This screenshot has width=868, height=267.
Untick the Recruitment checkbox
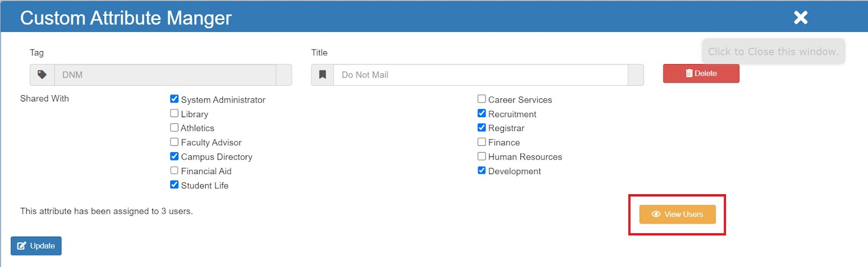coord(482,113)
